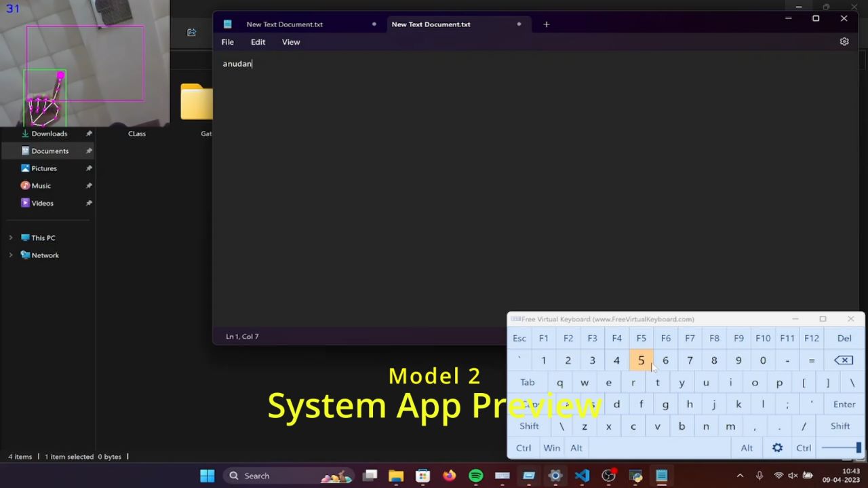The height and width of the screenshot is (488, 868).
Task: Switch to Visual Studio Code on taskbar
Action: (x=582, y=476)
